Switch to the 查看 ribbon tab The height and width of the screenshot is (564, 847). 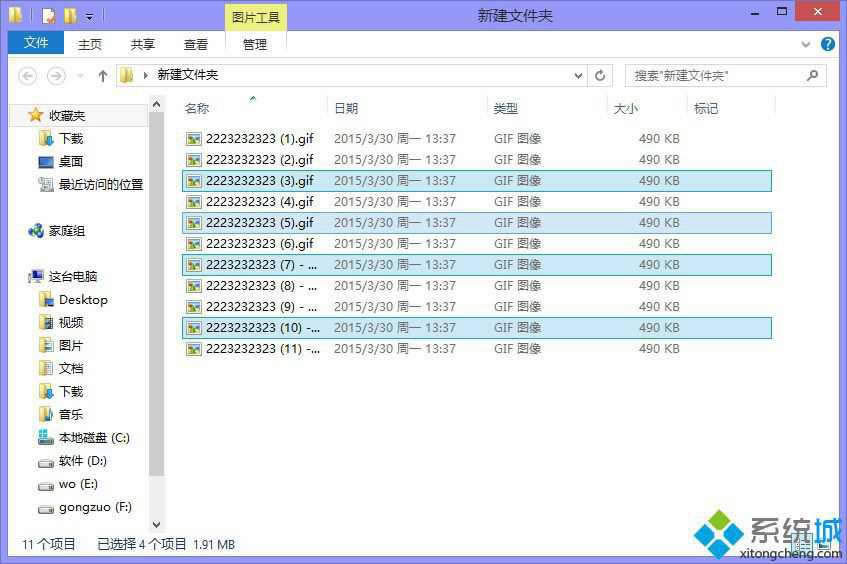[x=196, y=44]
